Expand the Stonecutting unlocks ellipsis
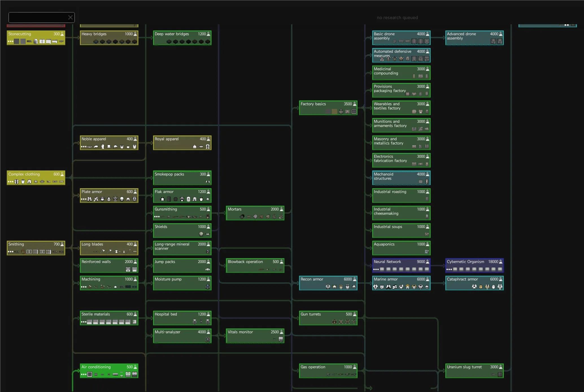Image resolution: width=584 pixels, height=392 pixels. pyautogui.click(x=10, y=41)
